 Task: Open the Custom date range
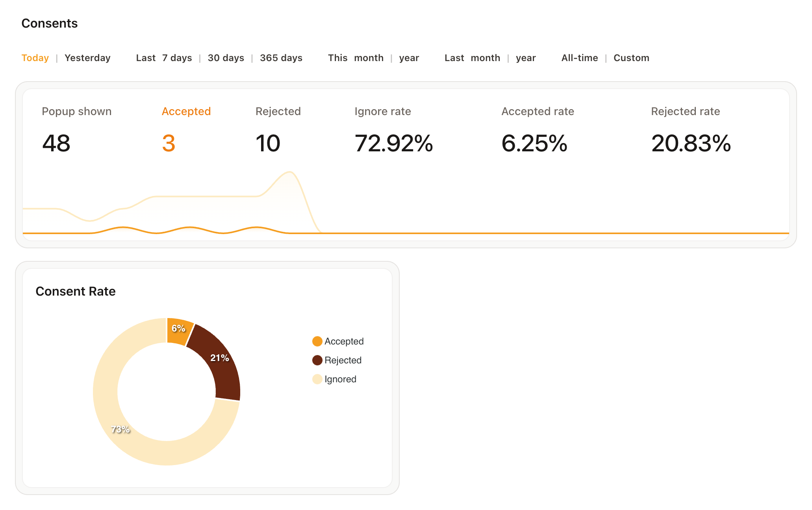(x=631, y=58)
